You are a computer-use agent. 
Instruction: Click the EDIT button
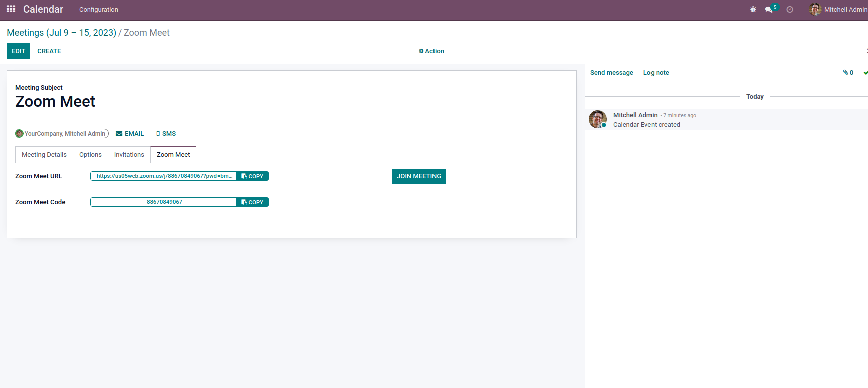click(18, 51)
